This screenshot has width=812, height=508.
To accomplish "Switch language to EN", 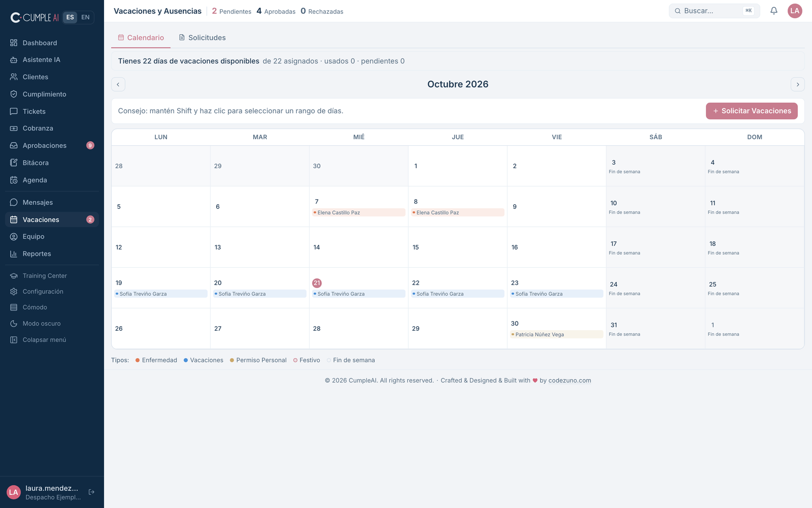I will [85, 17].
